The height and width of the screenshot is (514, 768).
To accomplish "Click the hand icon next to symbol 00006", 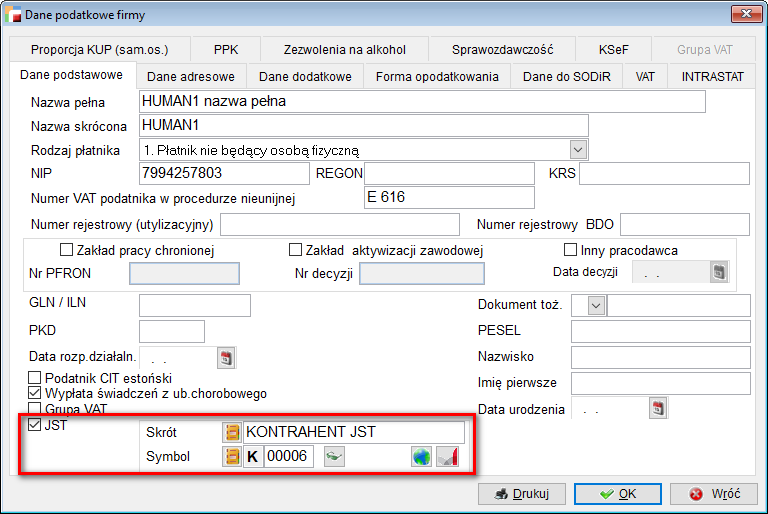I will coord(334,457).
